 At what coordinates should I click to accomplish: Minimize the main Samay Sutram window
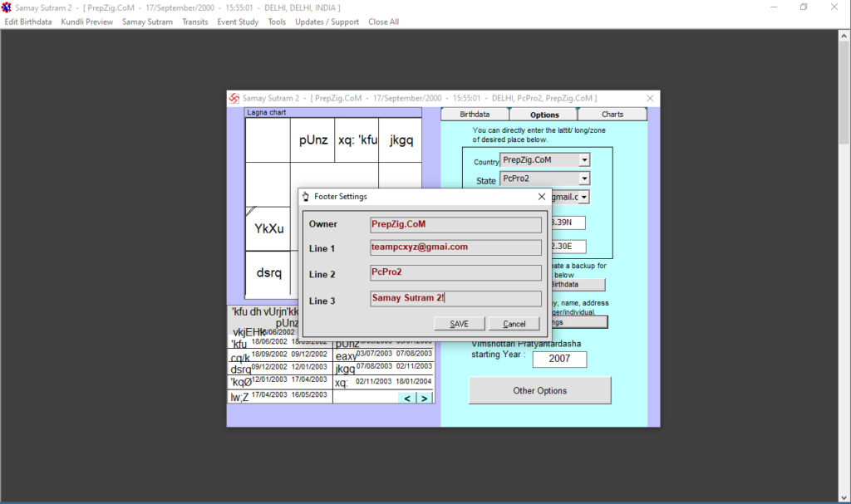click(x=774, y=7)
